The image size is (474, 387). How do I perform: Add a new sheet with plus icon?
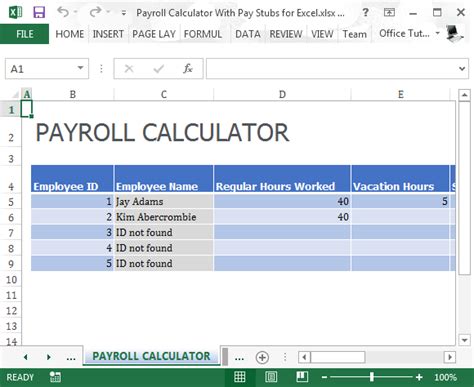262,357
